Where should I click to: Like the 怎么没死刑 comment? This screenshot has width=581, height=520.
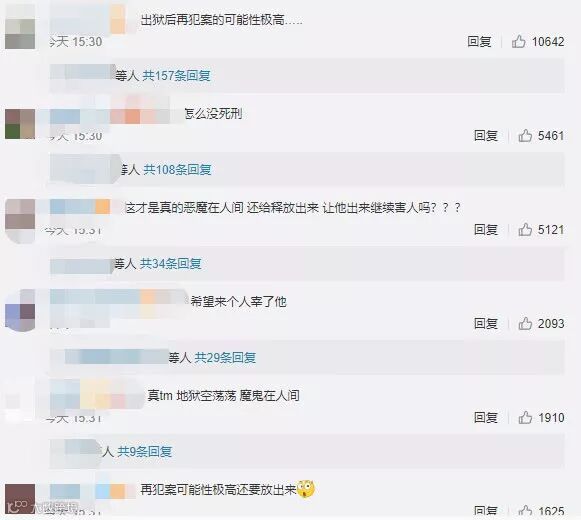(525, 136)
